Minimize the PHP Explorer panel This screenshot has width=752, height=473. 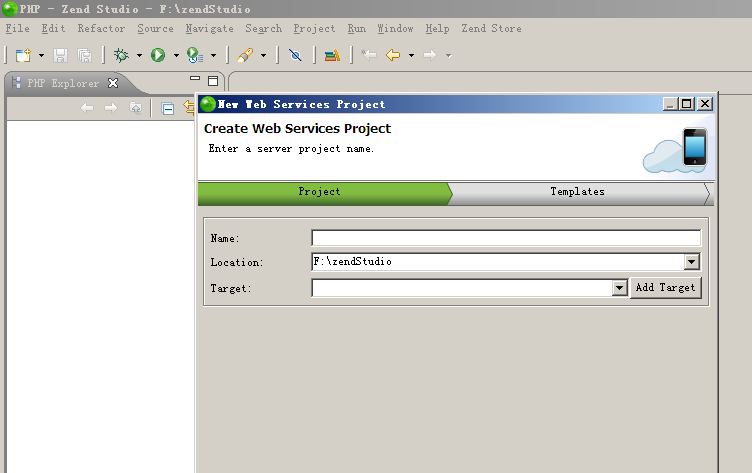tap(195, 79)
